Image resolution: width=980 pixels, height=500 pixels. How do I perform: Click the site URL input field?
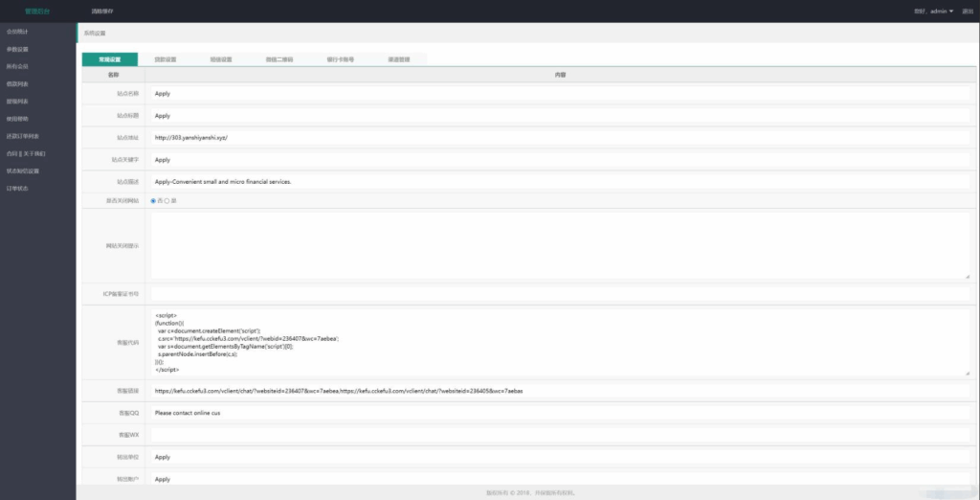tap(559, 138)
